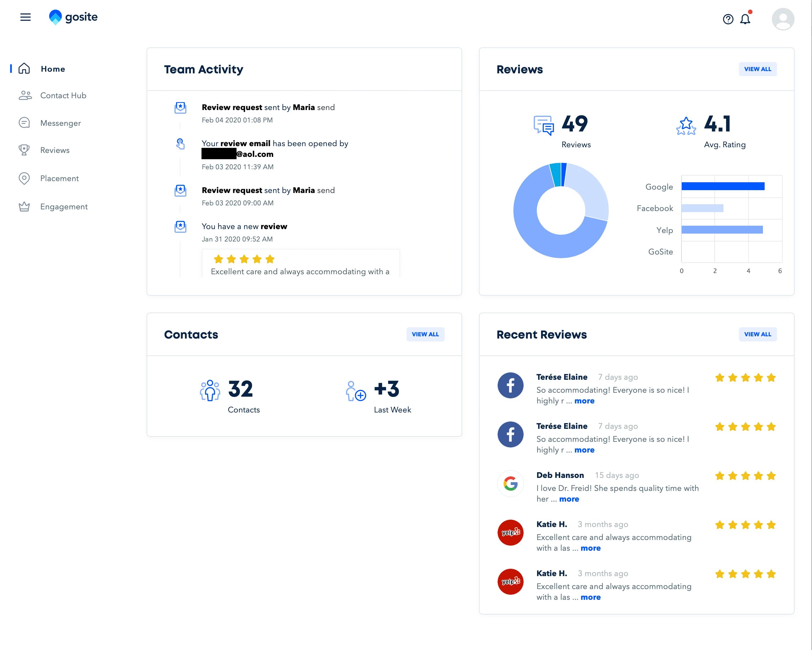Open the Reviews trophy icon
The width and height of the screenshot is (812, 650).
coord(24,150)
